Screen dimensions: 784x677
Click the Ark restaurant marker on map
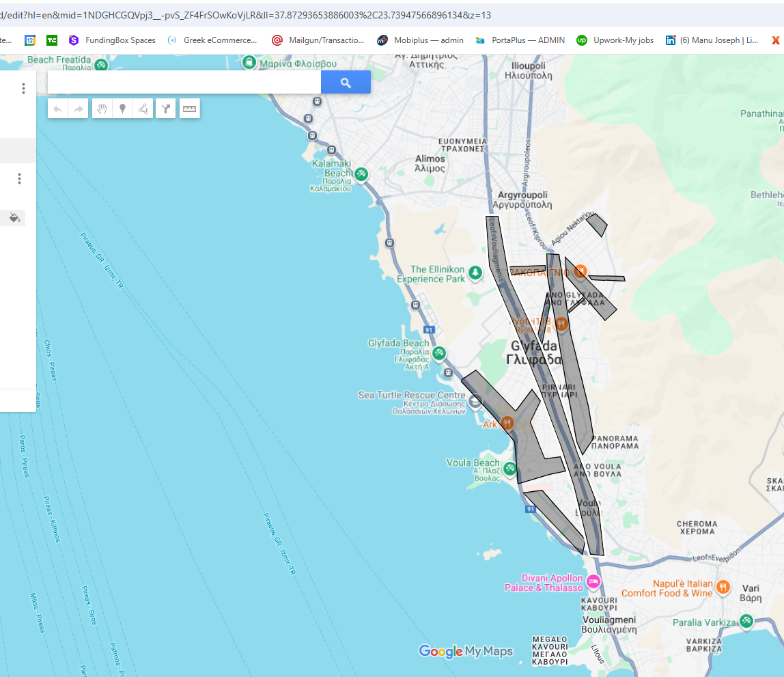(507, 424)
